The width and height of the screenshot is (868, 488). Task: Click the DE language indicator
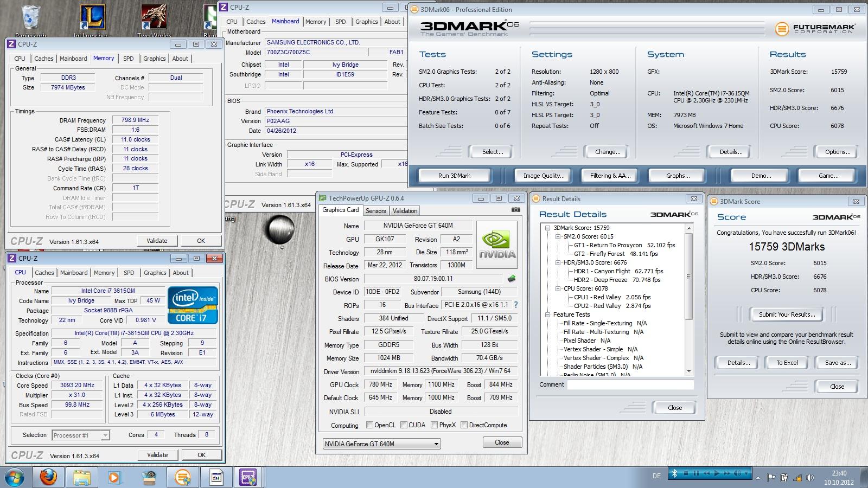(656, 476)
